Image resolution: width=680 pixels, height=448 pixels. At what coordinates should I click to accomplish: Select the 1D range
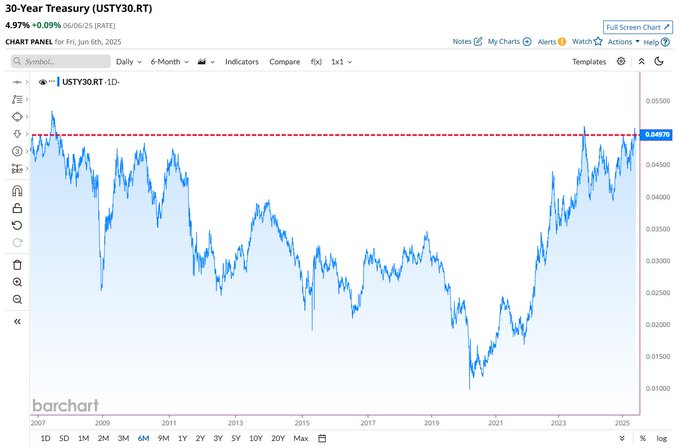point(45,438)
